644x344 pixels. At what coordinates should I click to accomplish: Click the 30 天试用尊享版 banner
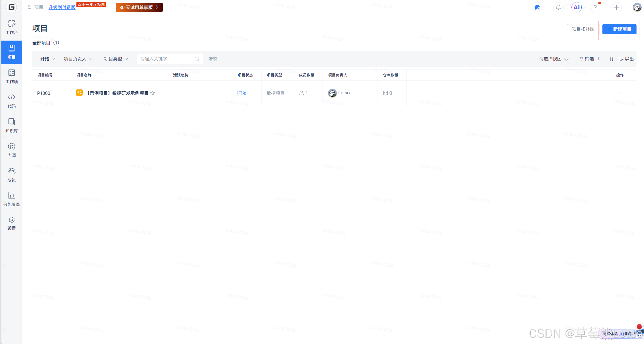139,7
